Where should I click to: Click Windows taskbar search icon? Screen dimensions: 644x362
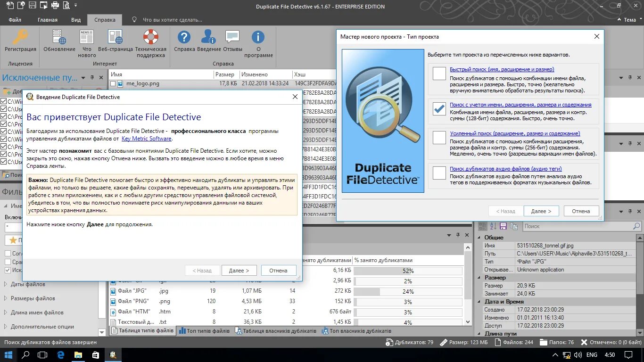[x=26, y=354]
